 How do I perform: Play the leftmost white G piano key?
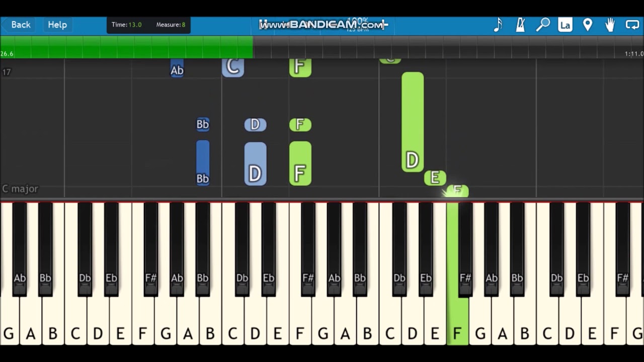(8, 322)
